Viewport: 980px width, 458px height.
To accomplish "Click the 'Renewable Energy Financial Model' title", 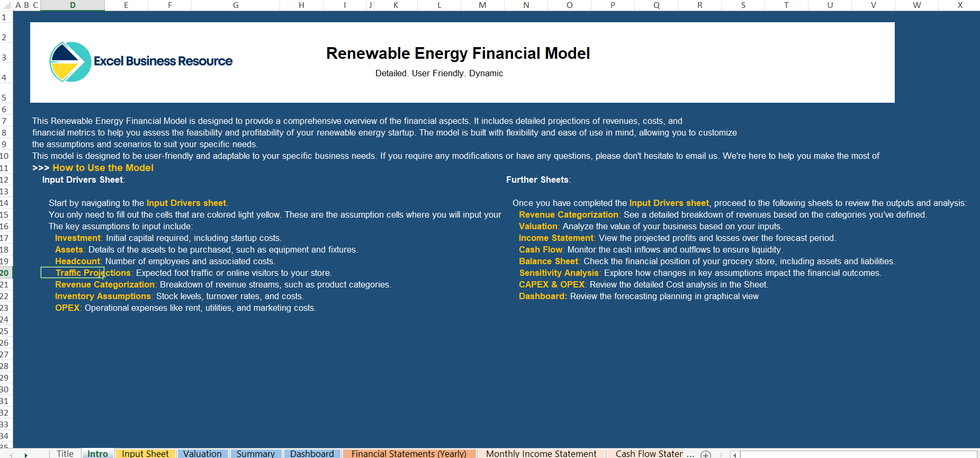I will click(x=458, y=53).
